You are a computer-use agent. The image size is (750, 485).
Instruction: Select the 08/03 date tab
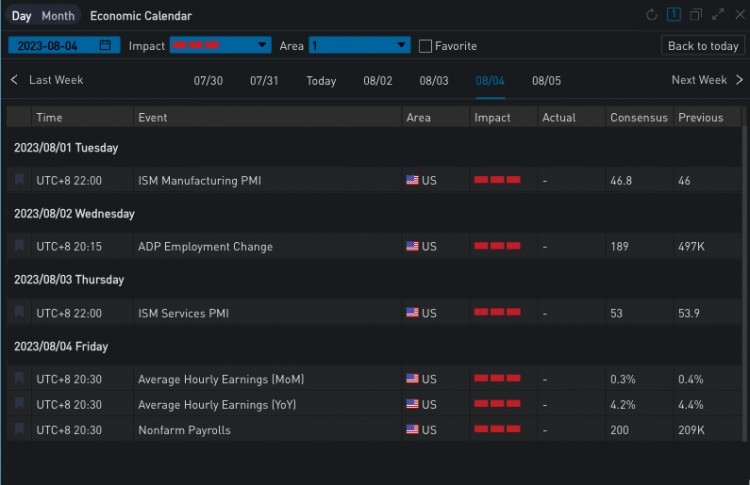tap(434, 81)
